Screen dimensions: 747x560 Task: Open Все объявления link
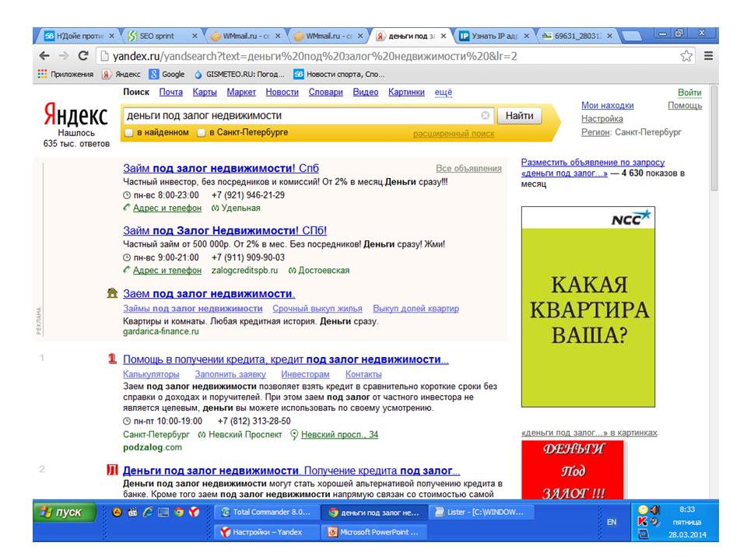click(x=468, y=168)
